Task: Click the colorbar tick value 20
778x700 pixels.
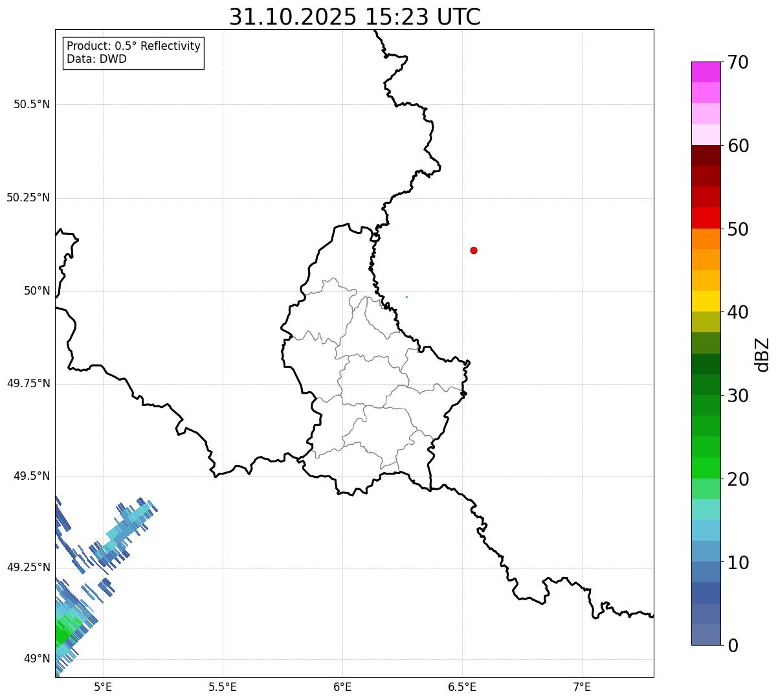Action: [738, 479]
